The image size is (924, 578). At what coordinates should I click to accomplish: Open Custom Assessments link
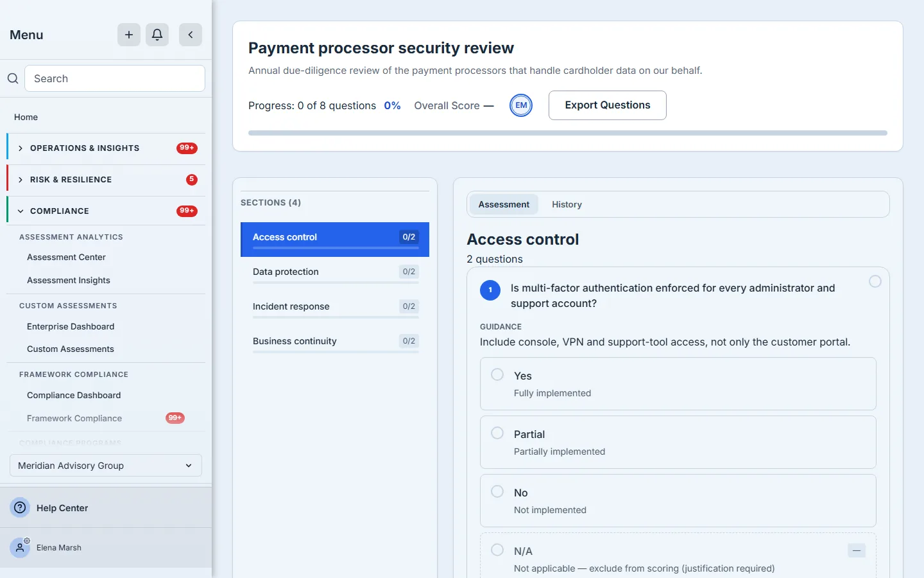tap(71, 349)
